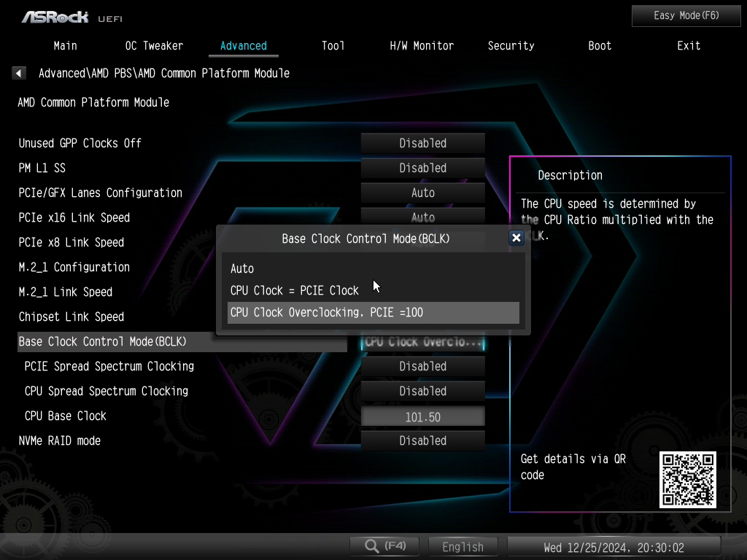Close the Base Clock Control Mode popup
Viewport: 747px width, 560px height.
[x=516, y=238]
